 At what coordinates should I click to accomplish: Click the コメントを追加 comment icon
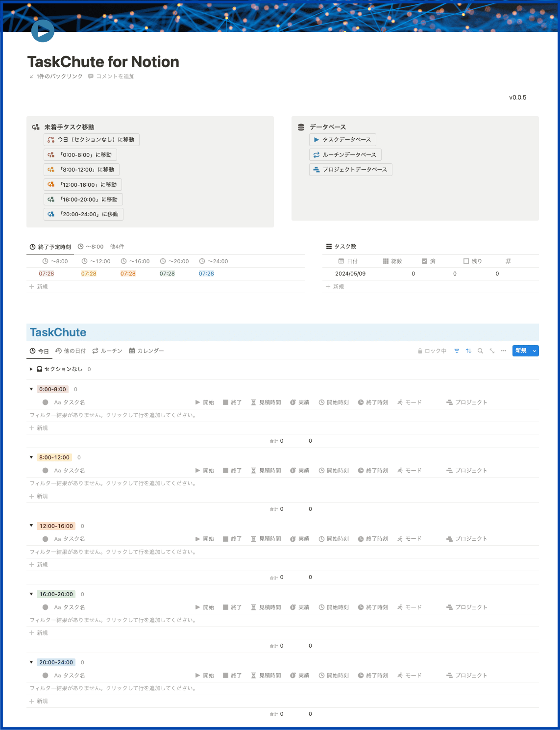pyautogui.click(x=92, y=76)
